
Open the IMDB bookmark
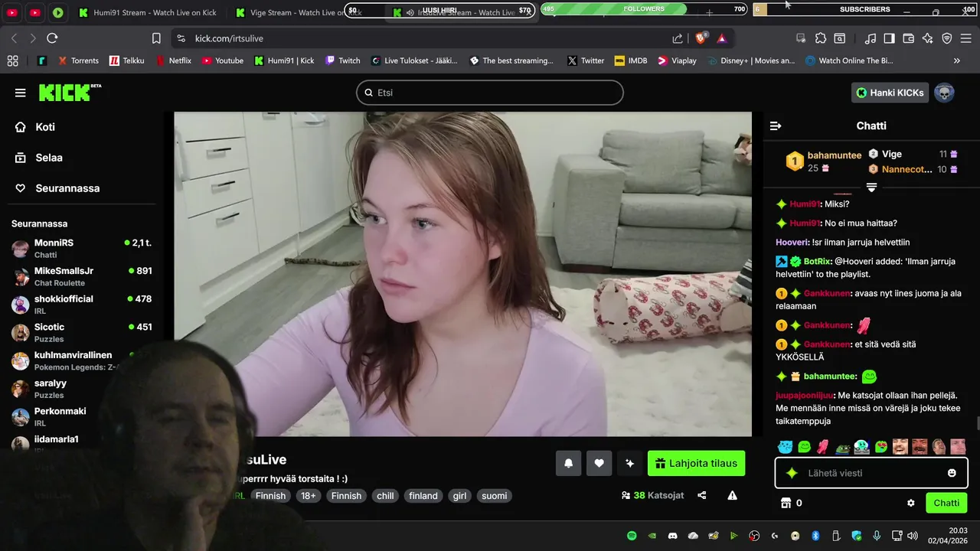pyautogui.click(x=630, y=60)
